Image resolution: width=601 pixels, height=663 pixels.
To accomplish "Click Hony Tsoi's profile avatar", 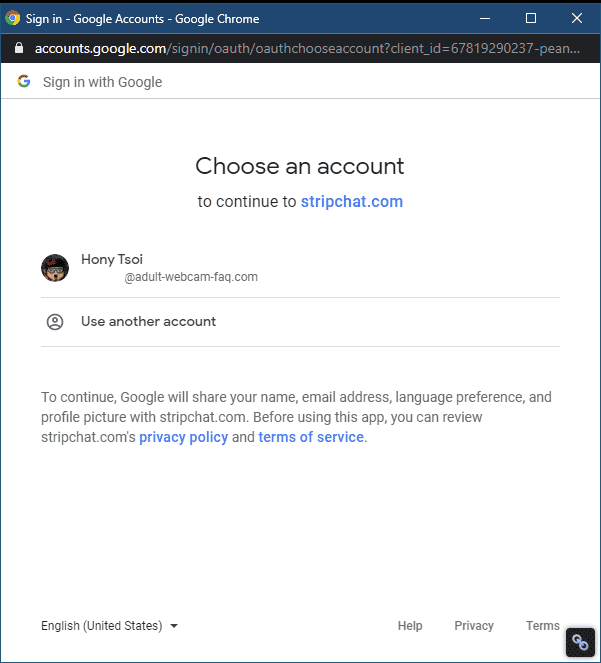I will (x=55, y=268).
